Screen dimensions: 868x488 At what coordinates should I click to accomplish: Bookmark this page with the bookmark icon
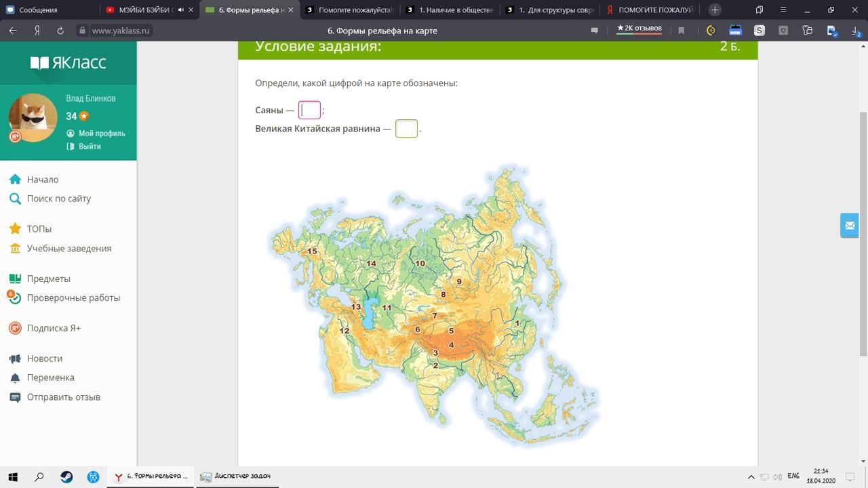(682, 30)
